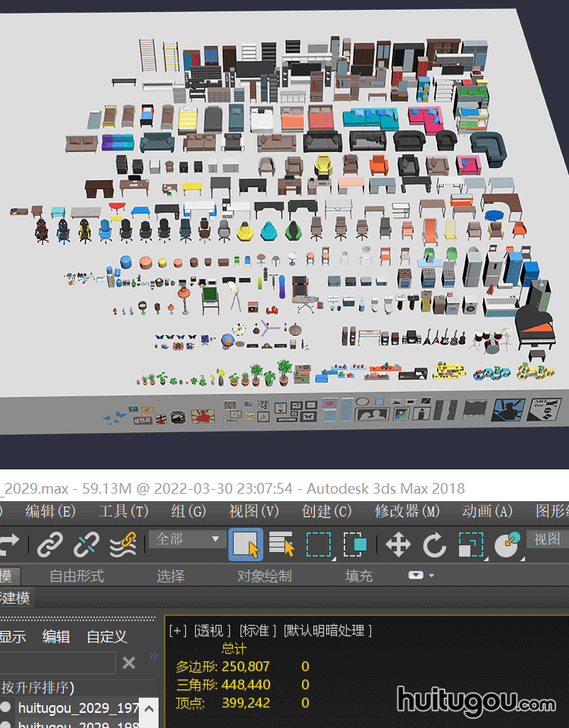Viewport: 569px width, 728px height.
Task: Pick the Select and Scale tool
Action: [470, 544]
